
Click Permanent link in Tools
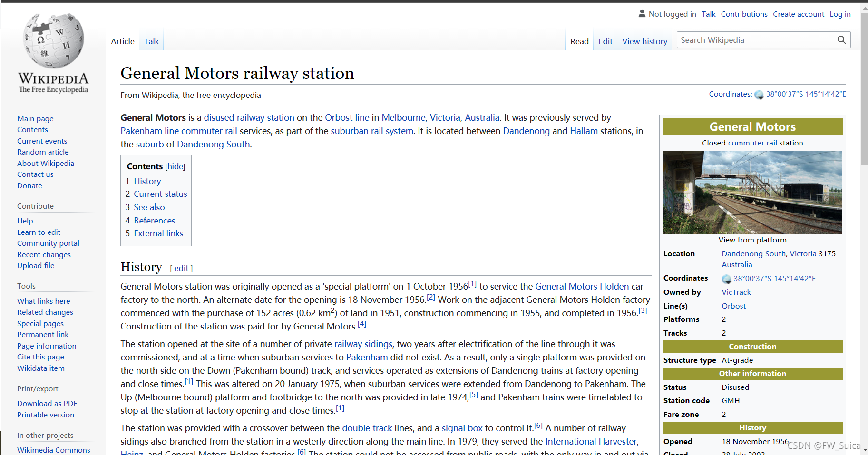43,335
